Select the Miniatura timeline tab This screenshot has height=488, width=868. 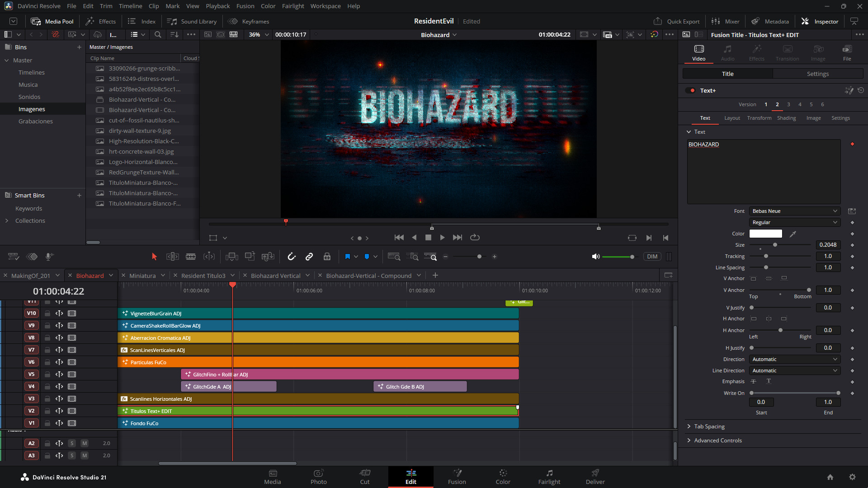pos(142,276)
